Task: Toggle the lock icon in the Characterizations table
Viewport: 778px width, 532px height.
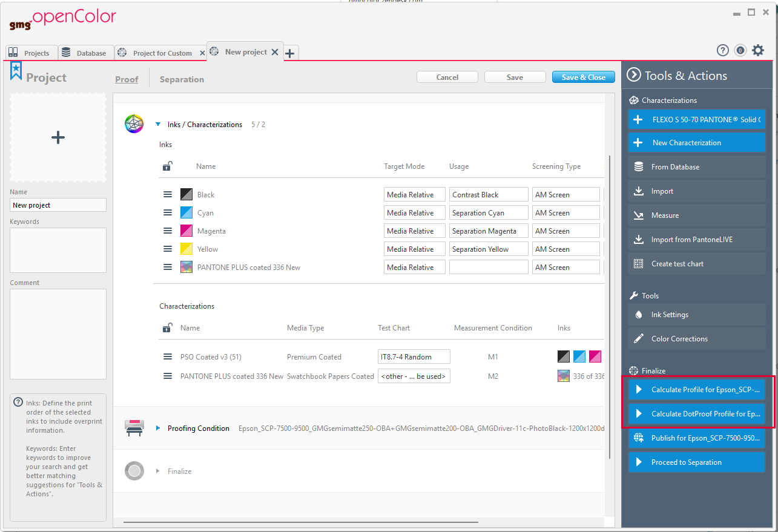Action: pyautogui.click(x=168, y=327)
